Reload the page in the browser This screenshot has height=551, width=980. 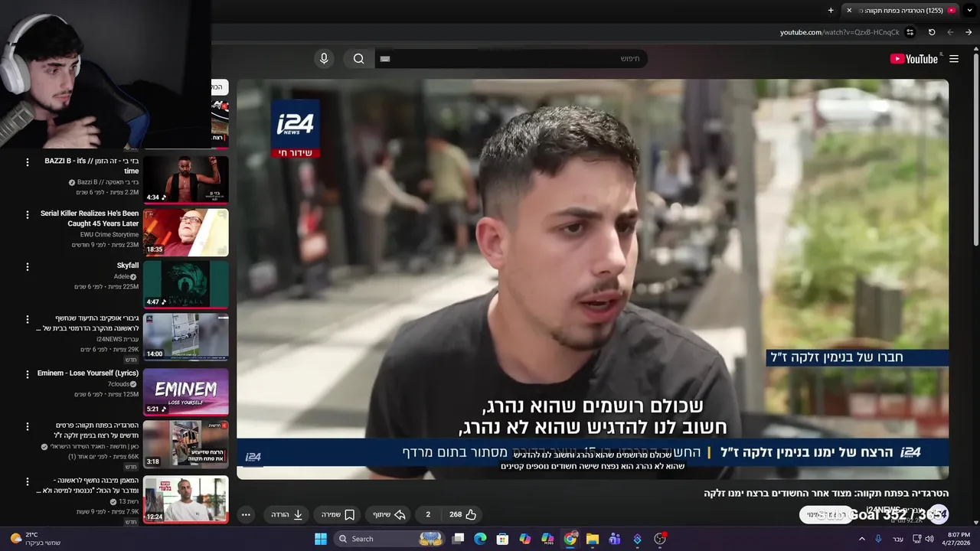932,32
